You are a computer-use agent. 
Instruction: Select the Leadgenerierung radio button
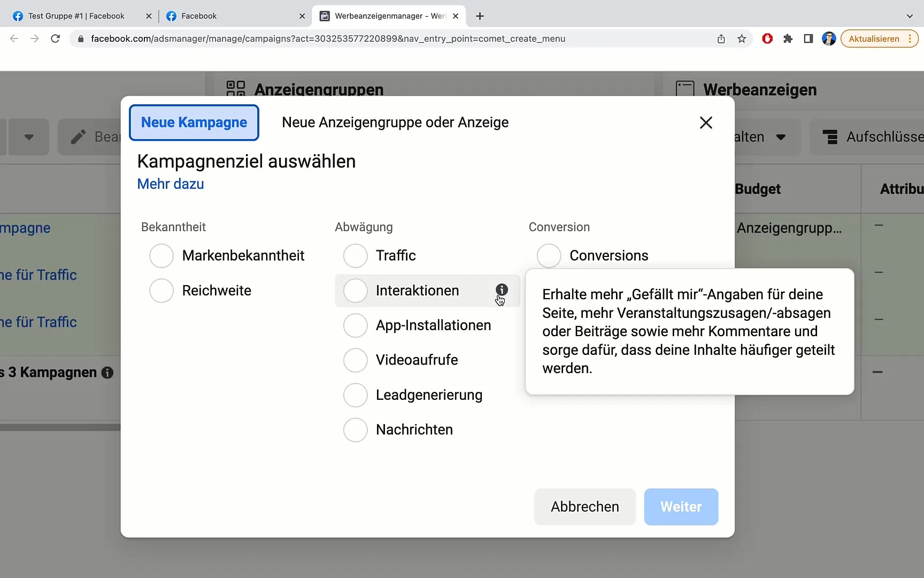click(x=356, y=395)
